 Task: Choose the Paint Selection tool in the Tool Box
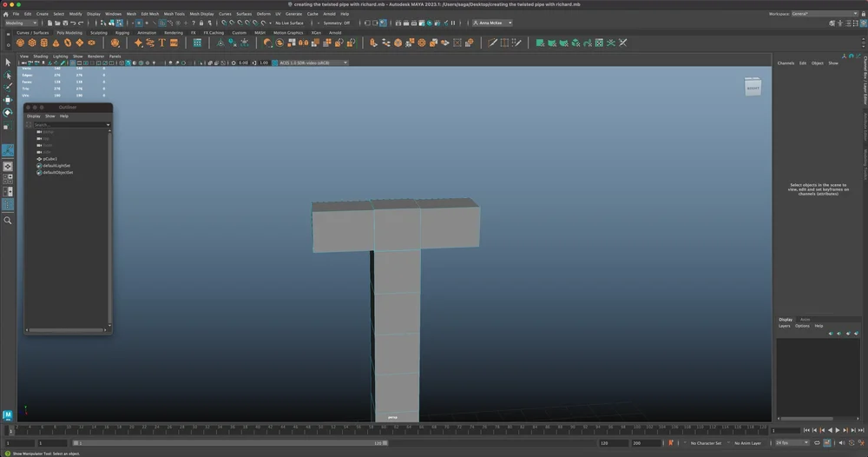point(8,88)
